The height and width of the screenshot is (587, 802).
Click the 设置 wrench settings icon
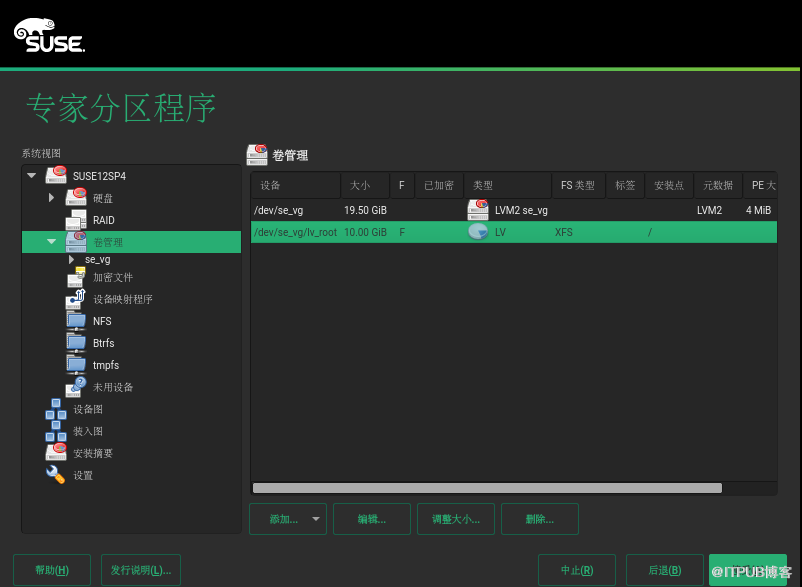(56, 475)
